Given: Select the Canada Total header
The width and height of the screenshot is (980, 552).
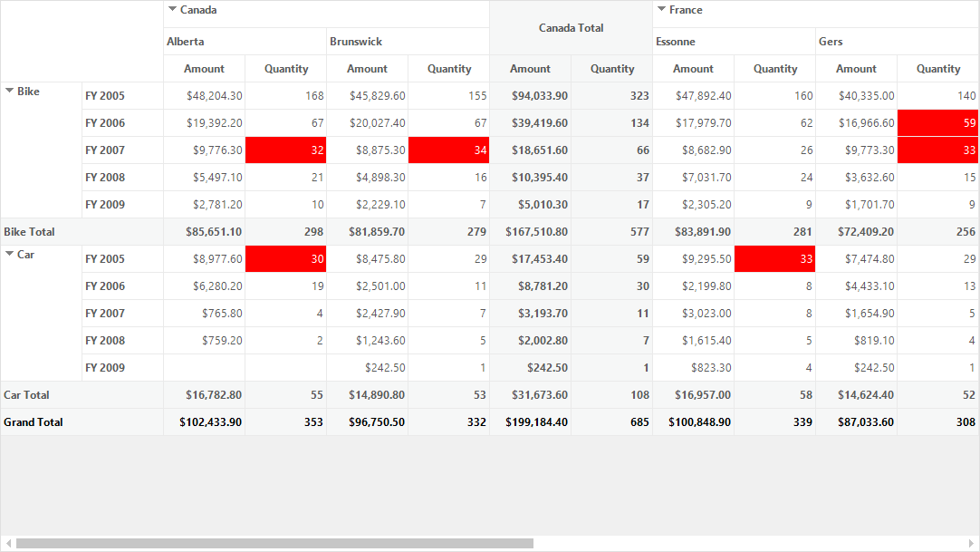Looking at the screenshot, I should pyautogui.click(x=572, y=27).
